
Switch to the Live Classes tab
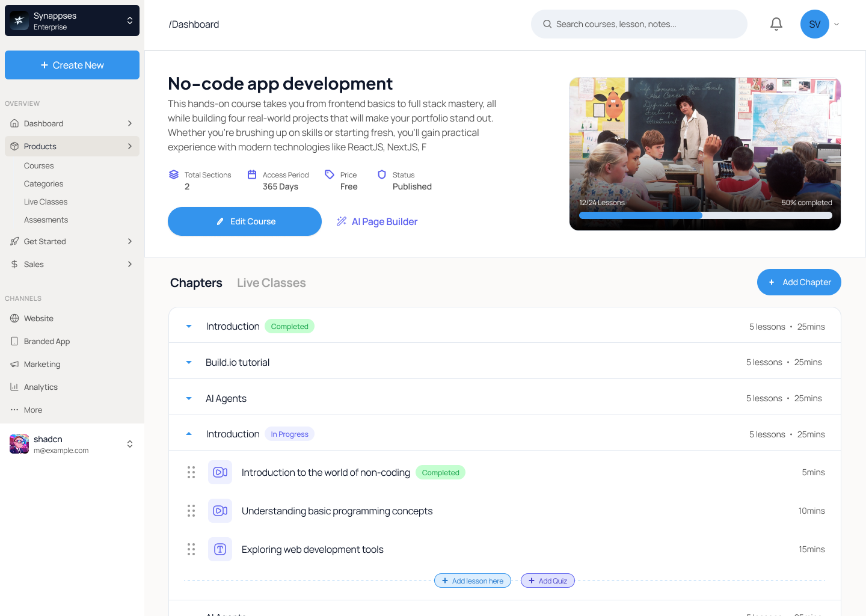271,283
